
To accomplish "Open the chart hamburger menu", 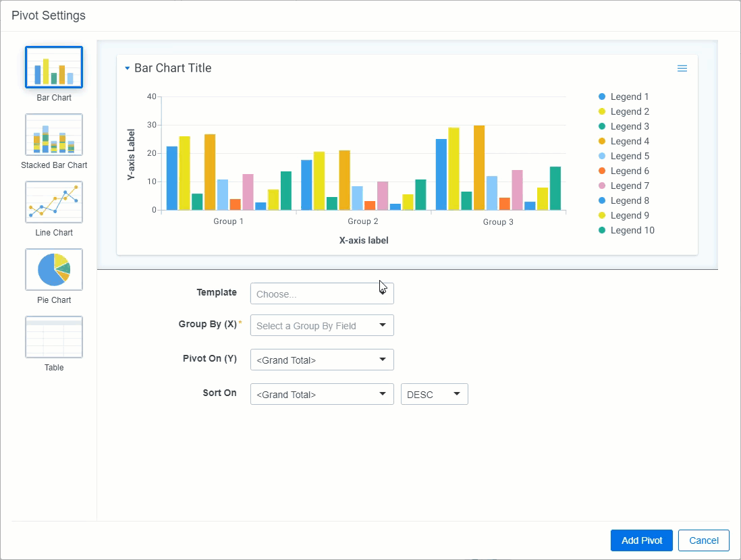I will click(682, 68).
